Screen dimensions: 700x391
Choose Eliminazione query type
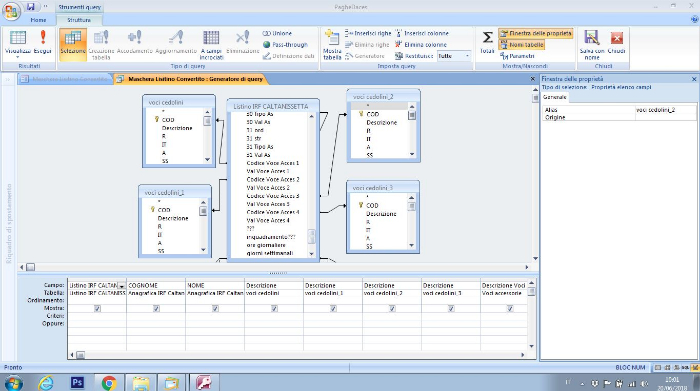[242, 42]
